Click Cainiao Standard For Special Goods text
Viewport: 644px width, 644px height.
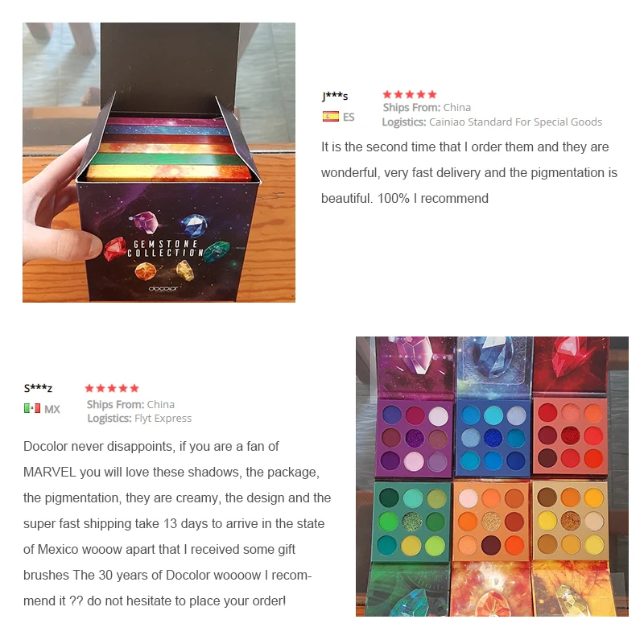[515, 122]
